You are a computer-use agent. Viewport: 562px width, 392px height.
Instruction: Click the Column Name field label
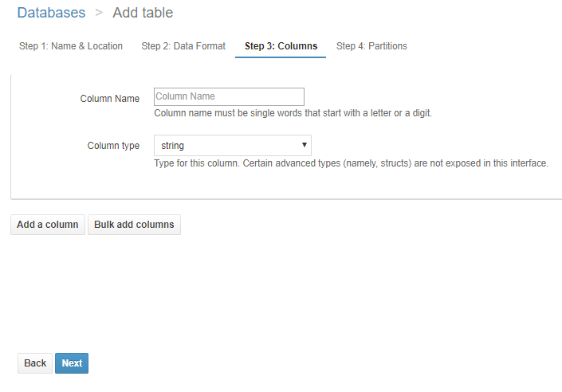pyautogui.click(x=110, y=99)
